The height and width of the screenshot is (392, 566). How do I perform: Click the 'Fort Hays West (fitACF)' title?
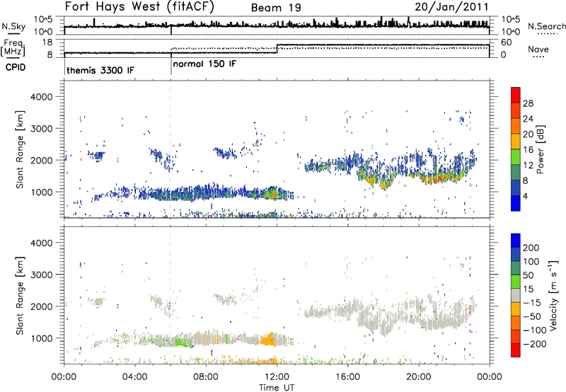tap(139, 6)
